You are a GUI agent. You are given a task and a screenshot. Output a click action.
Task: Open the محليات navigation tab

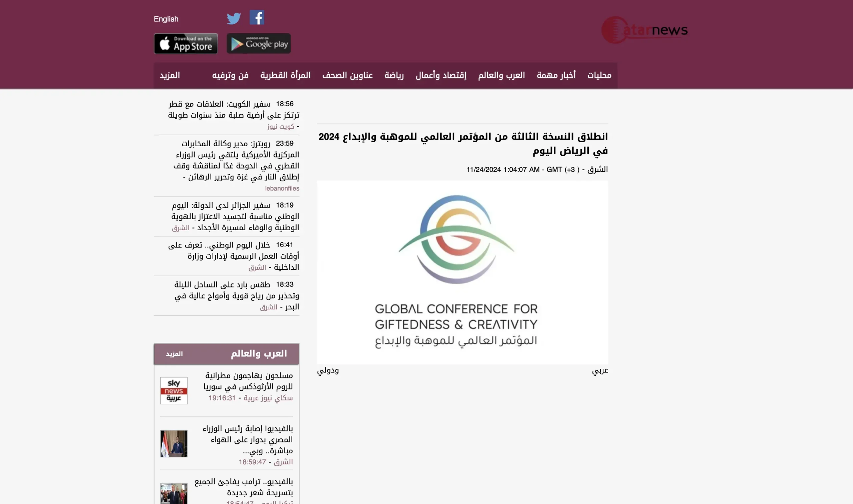click(599, 75)
